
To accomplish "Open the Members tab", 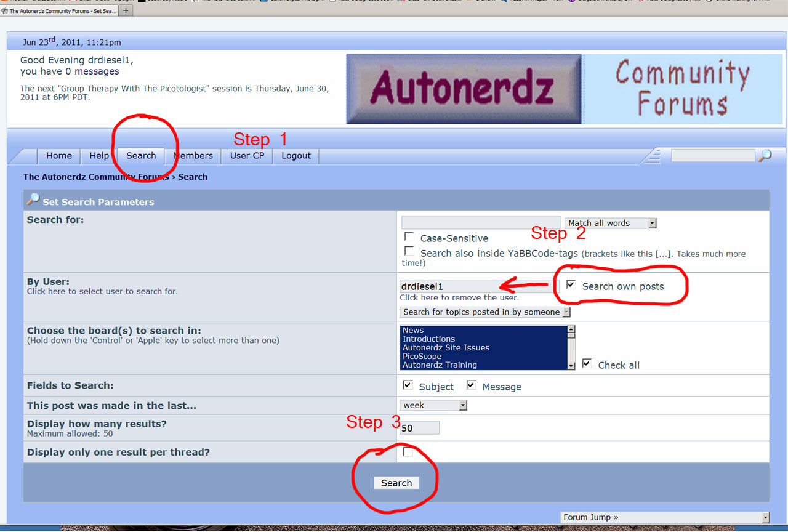I will coord(193,156).
